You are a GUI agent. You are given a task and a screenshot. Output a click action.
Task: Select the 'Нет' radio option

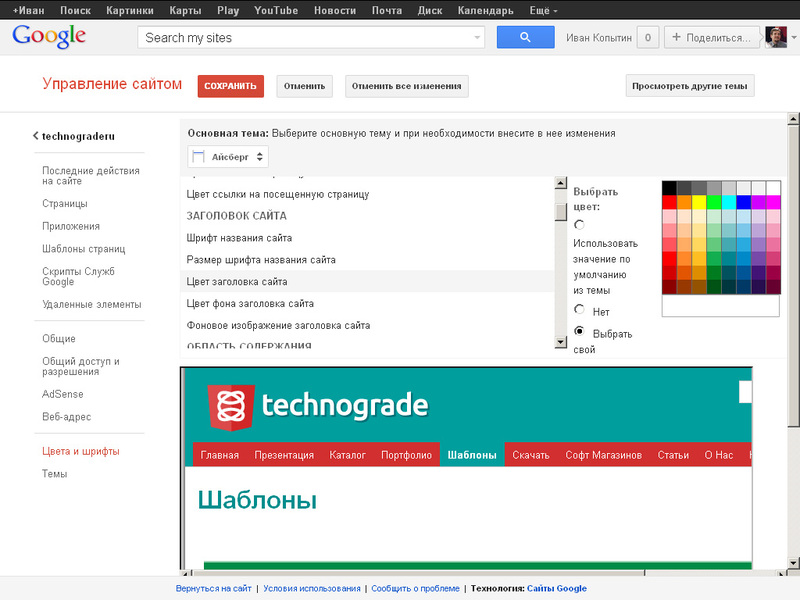pos(579,309)
